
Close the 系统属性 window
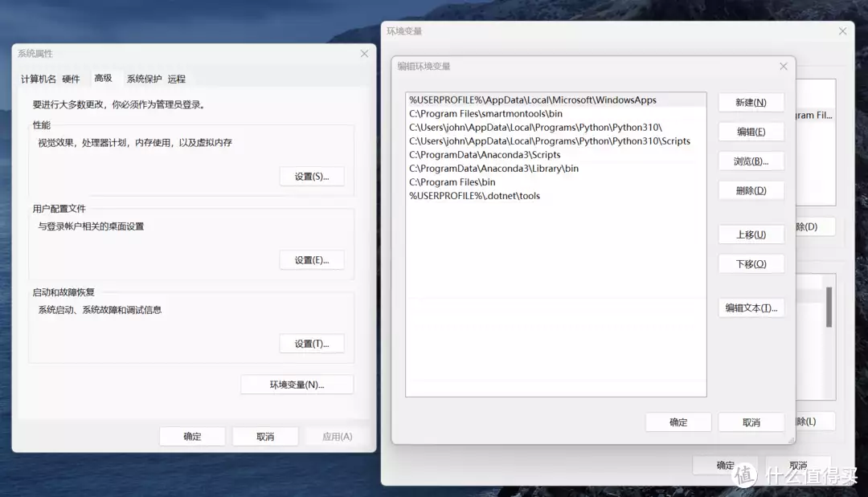tap(364, 54)
